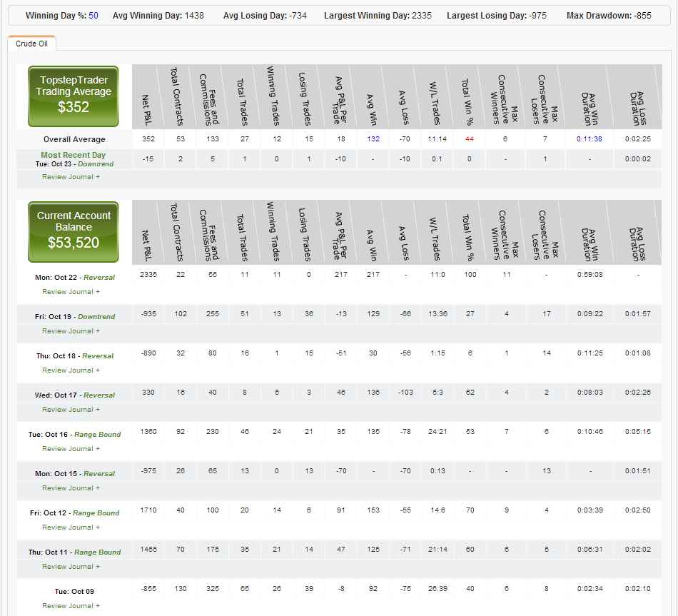Click Largest Winning Day: 2335 summary

point(378,16)
